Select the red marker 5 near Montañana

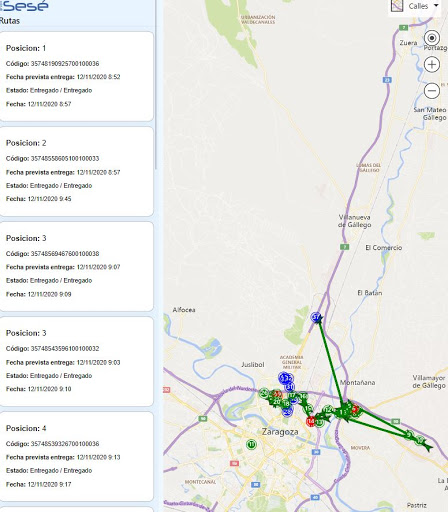[355, 409]
